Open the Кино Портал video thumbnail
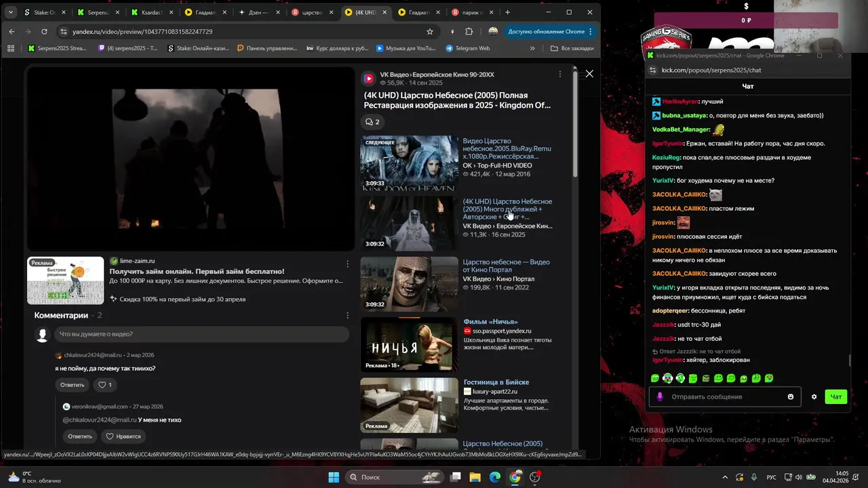The height and width of the screenshot is (488, 868). [409, 284]
